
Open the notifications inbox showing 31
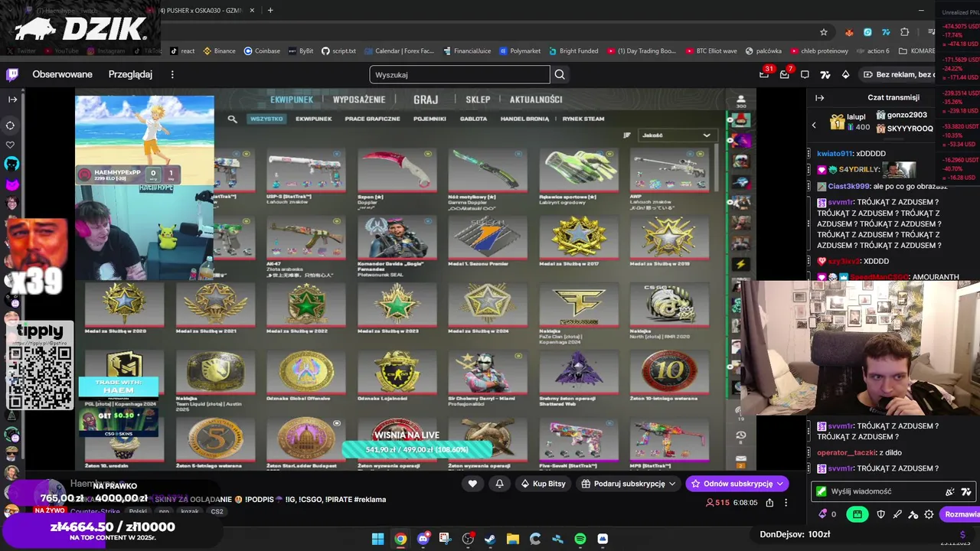click(764, 74)
